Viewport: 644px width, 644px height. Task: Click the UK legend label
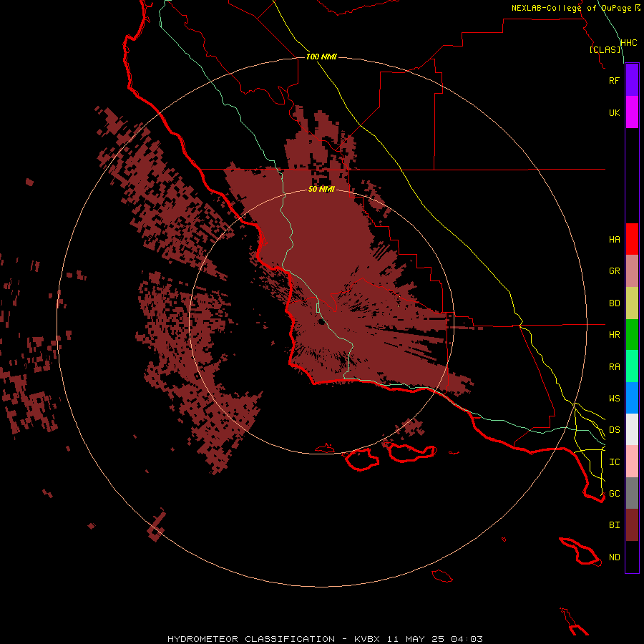(x=614, y=112)
